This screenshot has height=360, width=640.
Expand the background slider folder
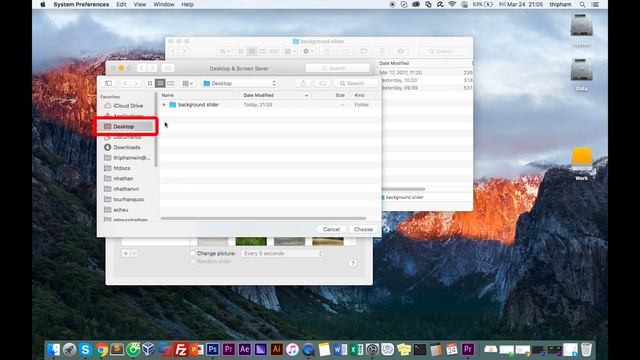coord(164,105)
